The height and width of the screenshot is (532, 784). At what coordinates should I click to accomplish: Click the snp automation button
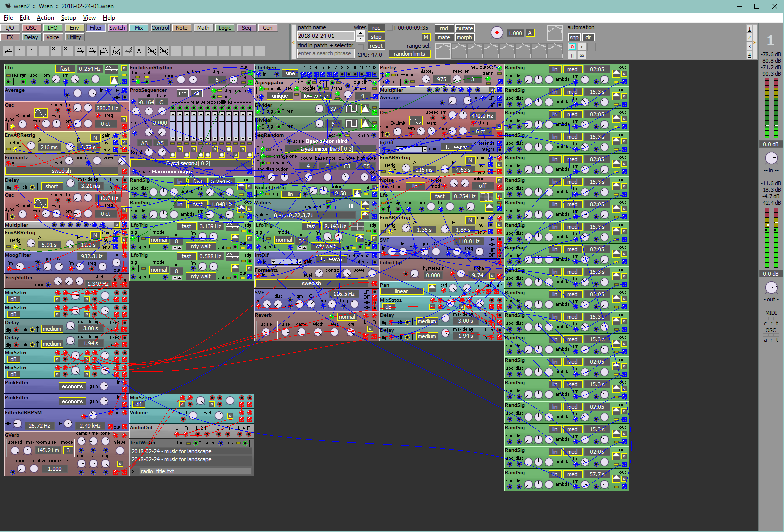[574, 37]
